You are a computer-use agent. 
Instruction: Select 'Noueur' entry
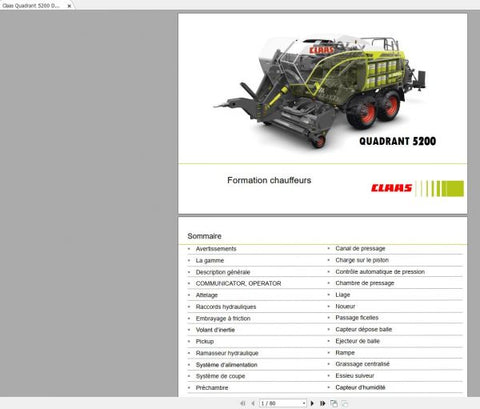[345, 306]
